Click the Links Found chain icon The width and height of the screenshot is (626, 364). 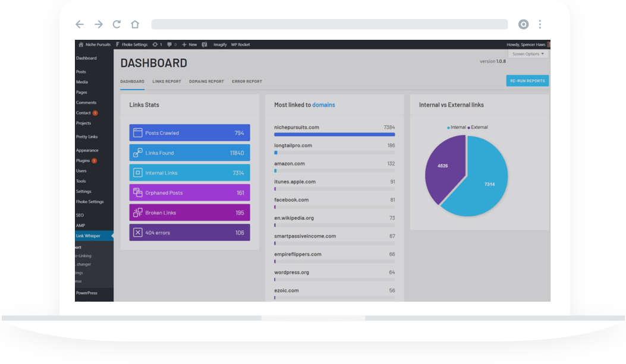coord(138,153)
